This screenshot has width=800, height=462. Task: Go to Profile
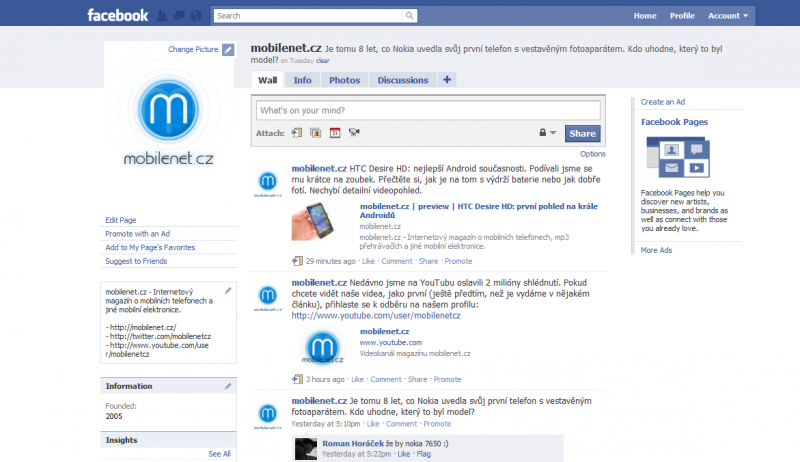pyautogui.click(x=682, y=16)
